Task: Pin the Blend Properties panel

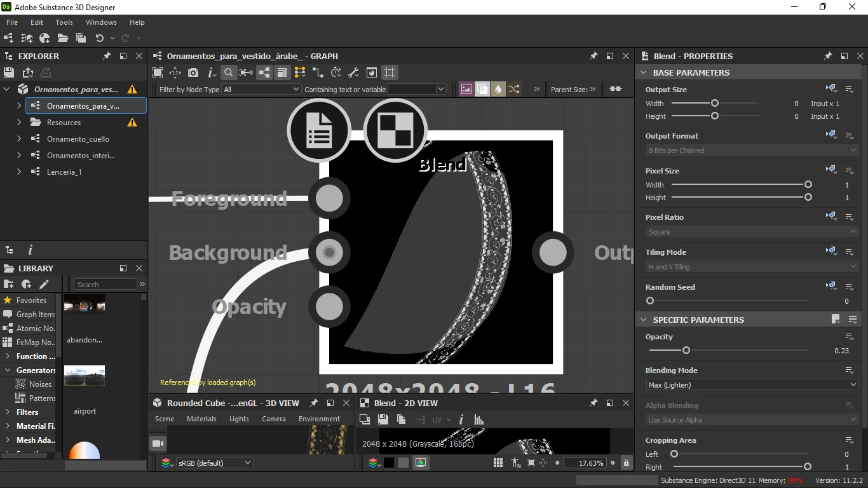Action: [828, 56]
